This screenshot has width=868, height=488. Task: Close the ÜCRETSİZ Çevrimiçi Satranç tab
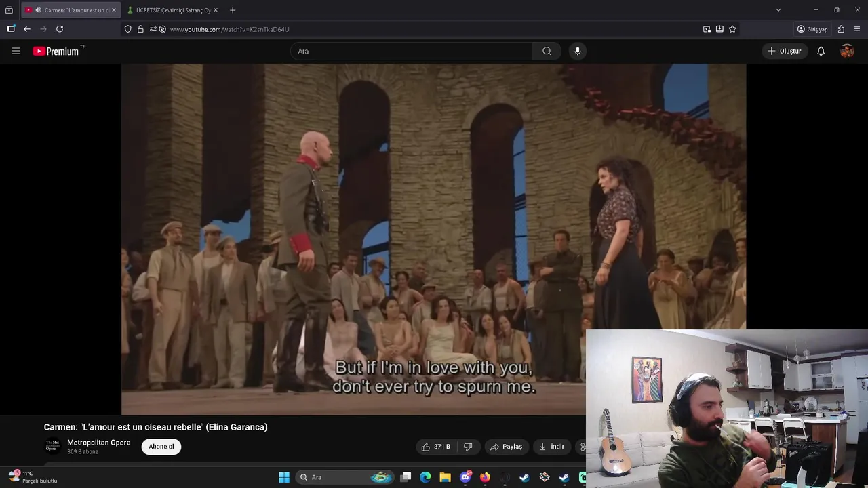(215, 10)
